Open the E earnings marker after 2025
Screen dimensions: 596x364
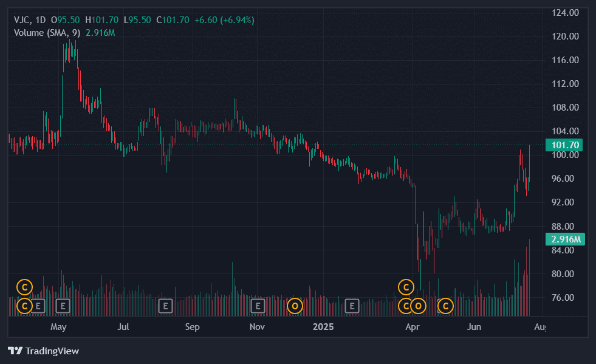click(351, 306)
